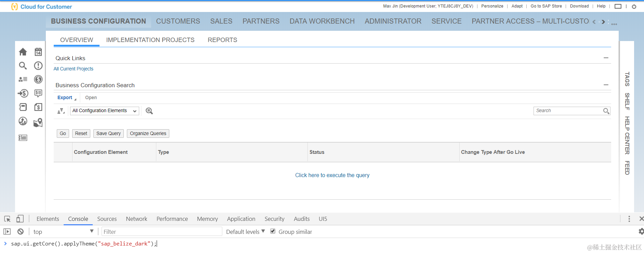644x253 pixels.
Task: Open the work center overflow dots menu
Action: click(614, 24)
